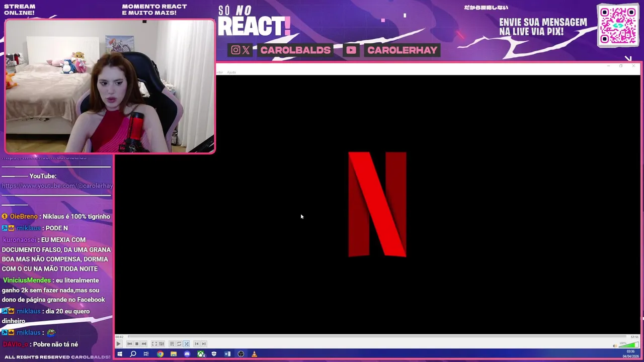Toggle VLC fullscreen mode
The width and height of the screenshot is (644, 362).
(x=154, y=344)
